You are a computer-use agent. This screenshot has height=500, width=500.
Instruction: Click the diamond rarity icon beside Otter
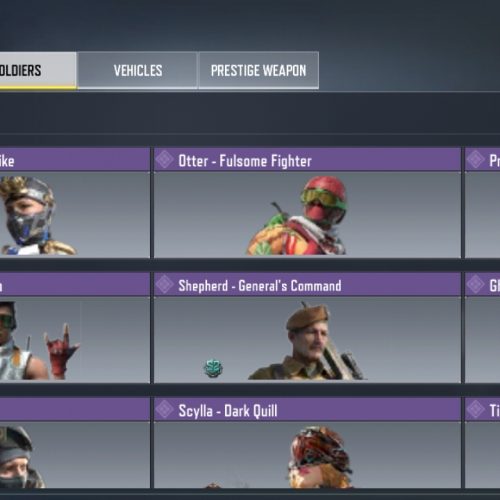165,160
